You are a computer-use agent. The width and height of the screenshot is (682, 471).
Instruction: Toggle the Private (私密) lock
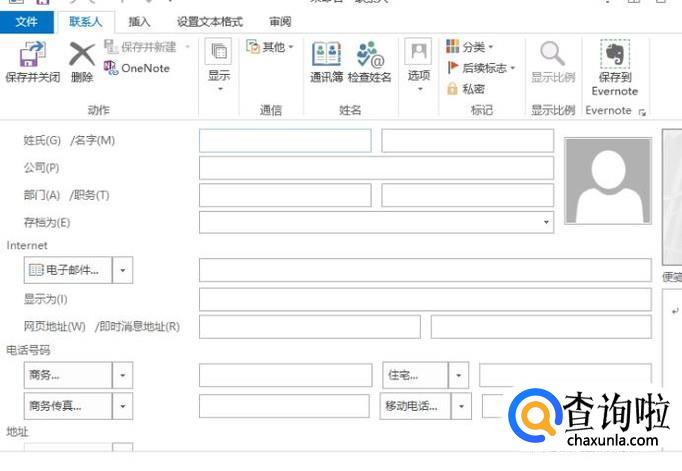452,89
